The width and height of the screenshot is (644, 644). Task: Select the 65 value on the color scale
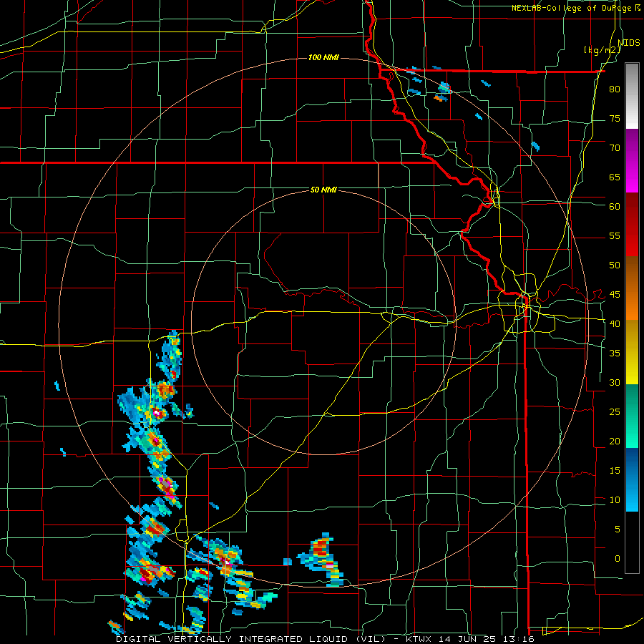615,177
